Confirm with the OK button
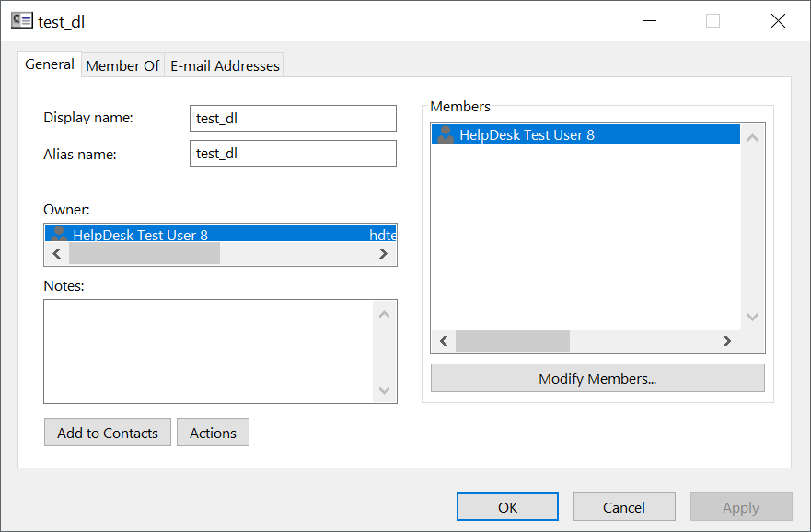811x532 pixels. [x=507, y=507]
